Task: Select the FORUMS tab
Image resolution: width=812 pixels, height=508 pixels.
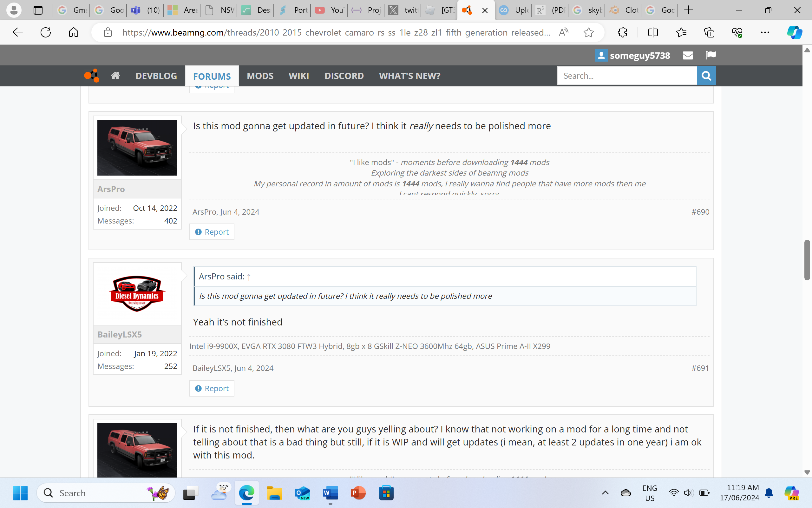Action: point(212,76)
